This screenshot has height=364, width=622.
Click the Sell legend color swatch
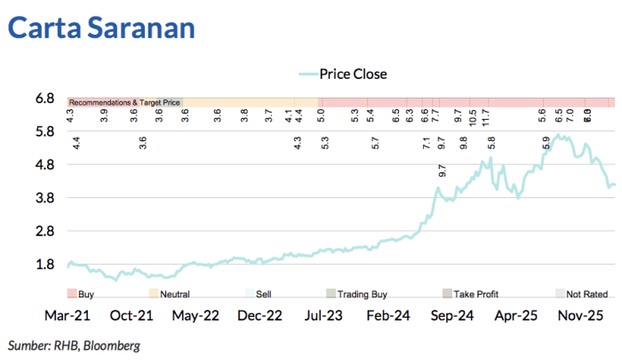(249, 293)
